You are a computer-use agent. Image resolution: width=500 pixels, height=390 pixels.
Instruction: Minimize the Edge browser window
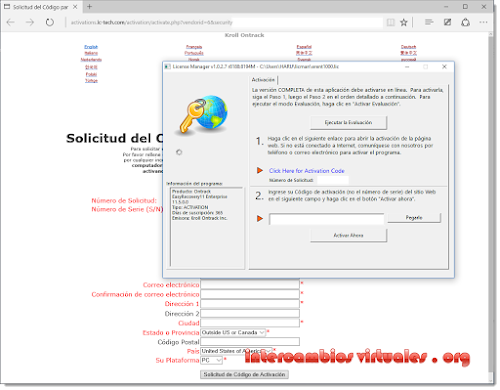click(446, 7)
